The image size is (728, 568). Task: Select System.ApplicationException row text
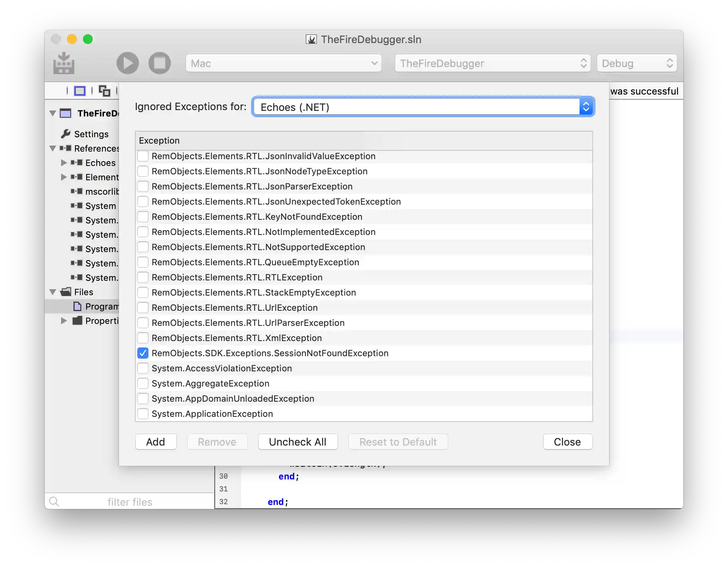(212, 414)
